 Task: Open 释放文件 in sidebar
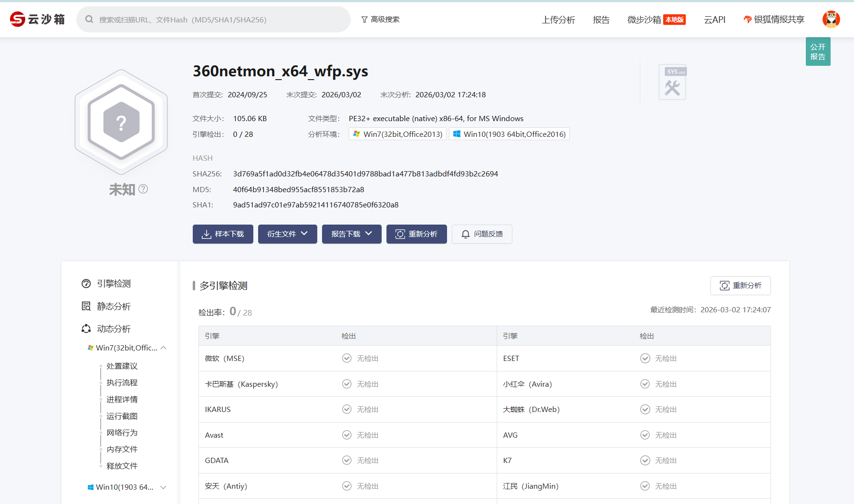(122, 466)
